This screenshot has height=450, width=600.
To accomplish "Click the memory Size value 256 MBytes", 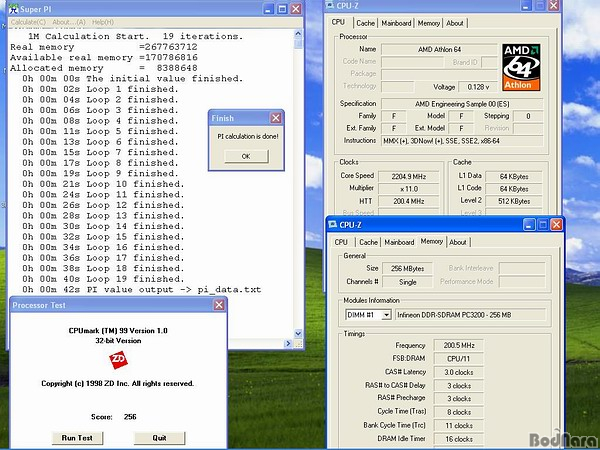I will click(408, 269).
